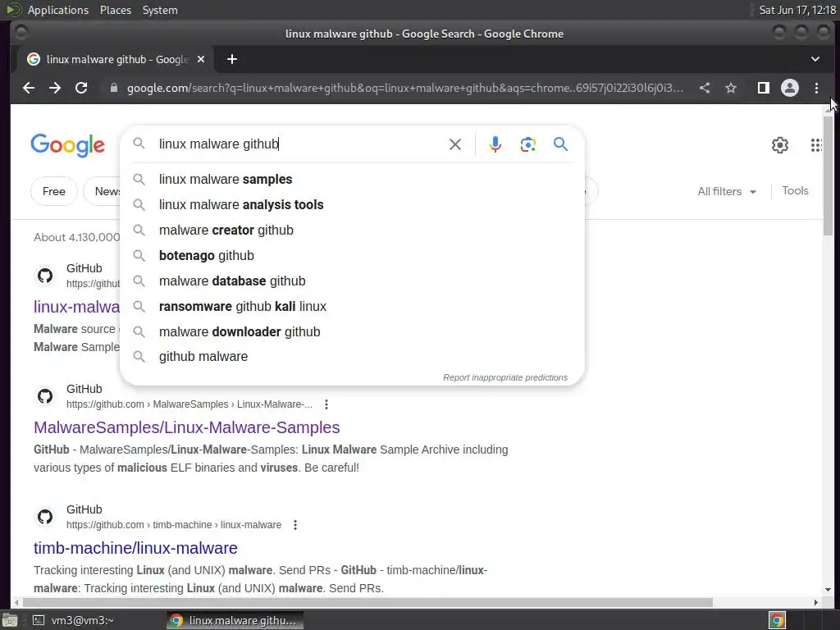This screenshot has height=630, width=840.
Task: Go forward to the next page
Action: point(55,88)
